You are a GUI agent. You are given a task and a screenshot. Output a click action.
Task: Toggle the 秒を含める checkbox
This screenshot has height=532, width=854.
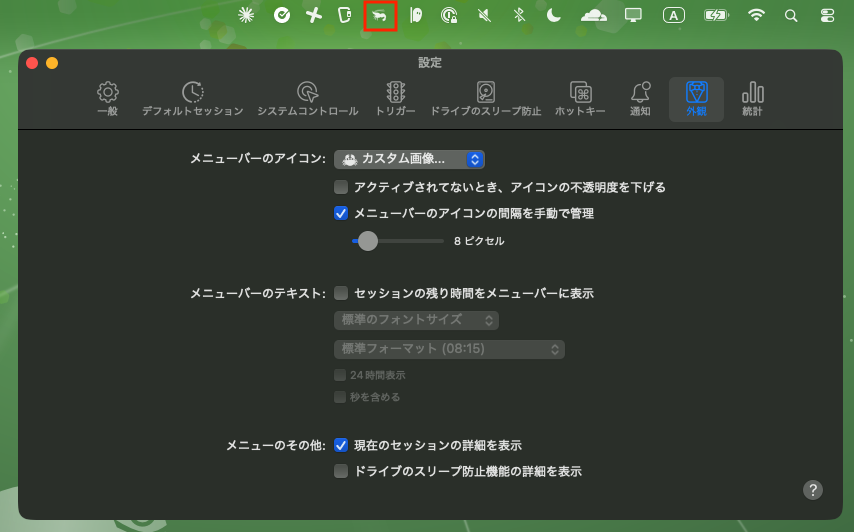(340, 397)
